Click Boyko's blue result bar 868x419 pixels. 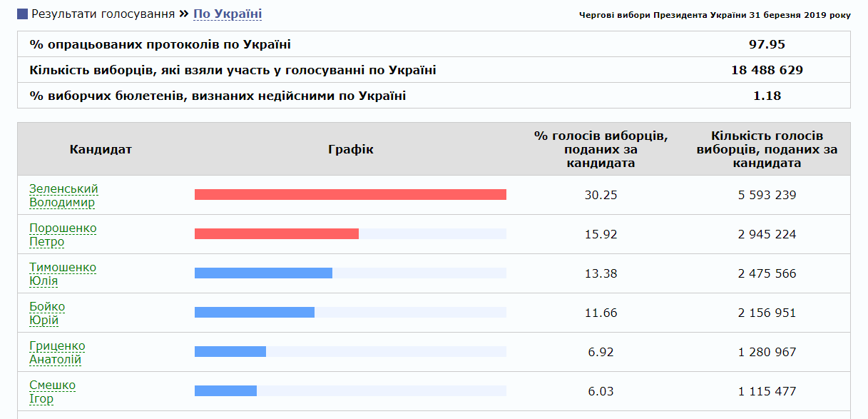coord(255,313)
